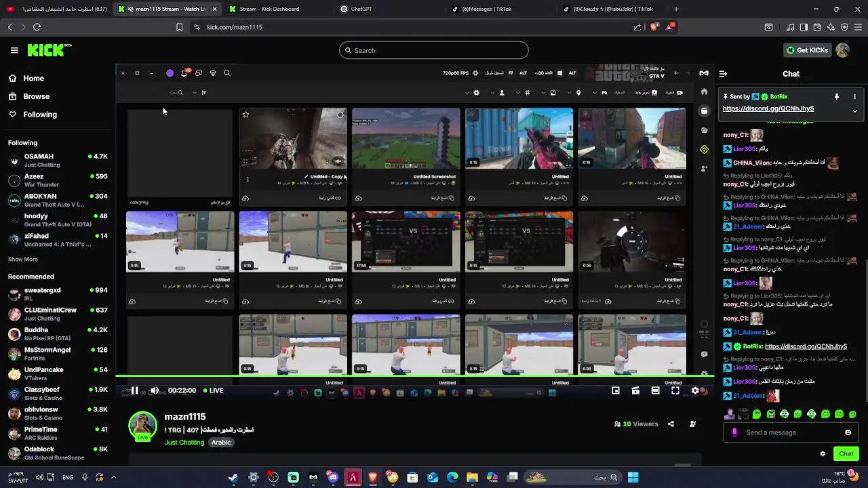Screen dimensions: 868x488
Task: Click the Get KICKs button
Action: (807, 50)
